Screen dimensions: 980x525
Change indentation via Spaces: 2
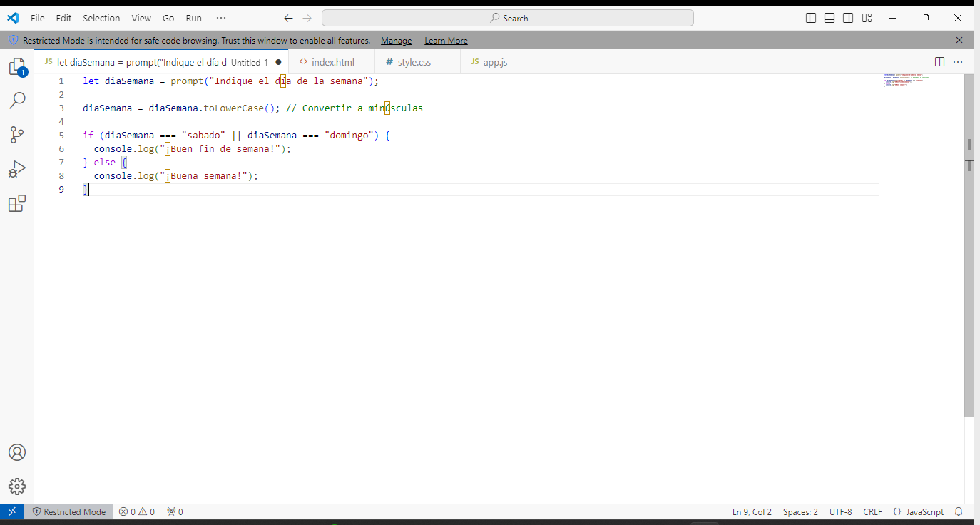(x=800, y=511)
